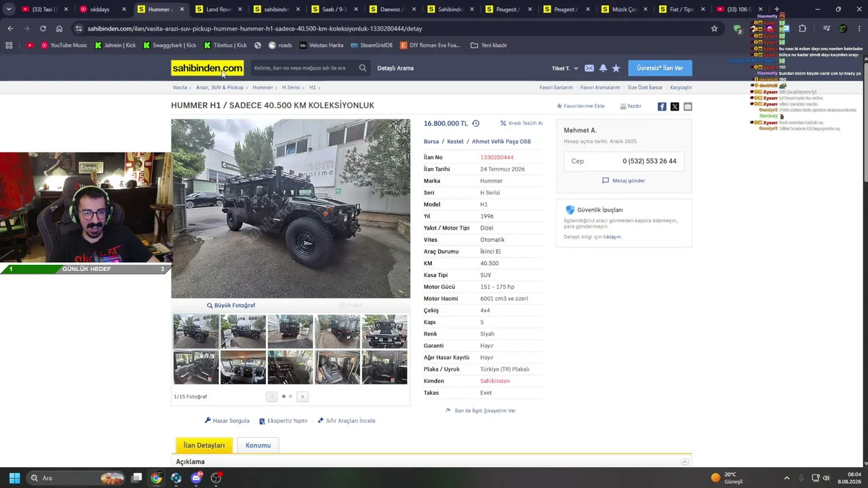Open Discord from the taskbar
Viewport: 868px width, 488px height.
point(196,478)
